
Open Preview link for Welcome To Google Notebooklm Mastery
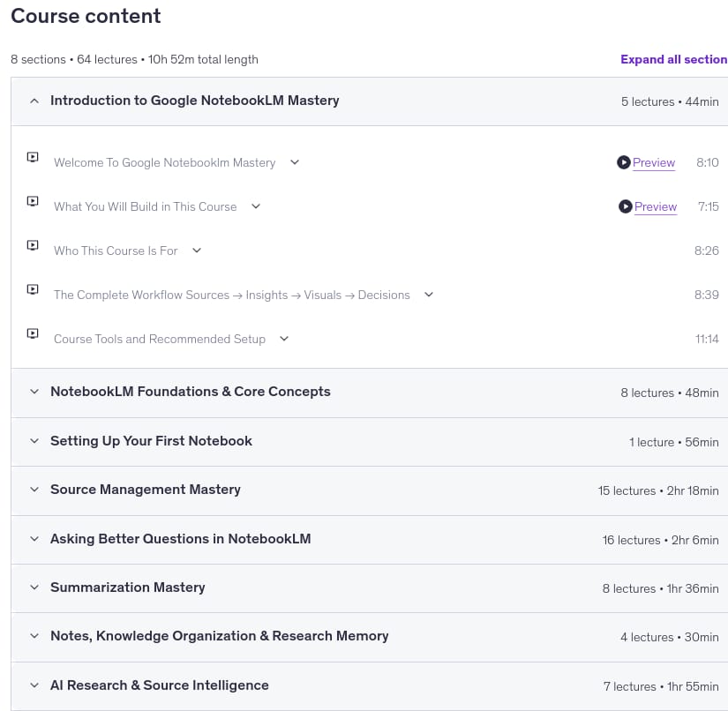pos(654,163)
